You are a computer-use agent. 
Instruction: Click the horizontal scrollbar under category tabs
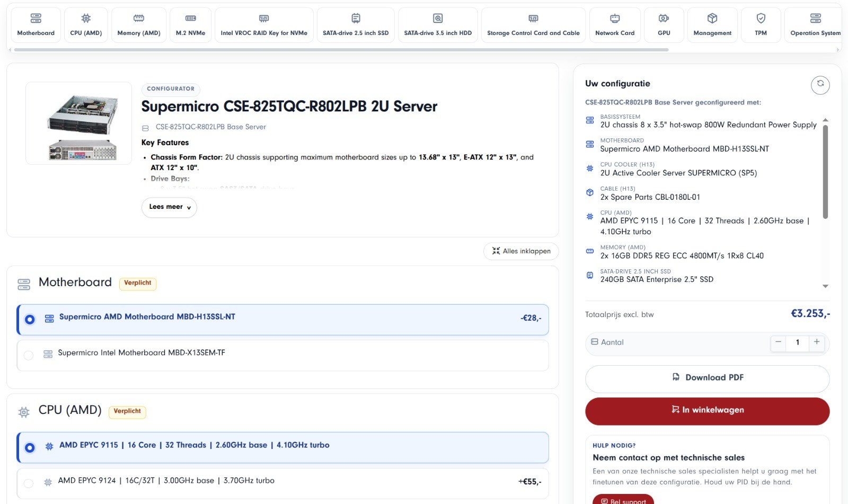341,50
